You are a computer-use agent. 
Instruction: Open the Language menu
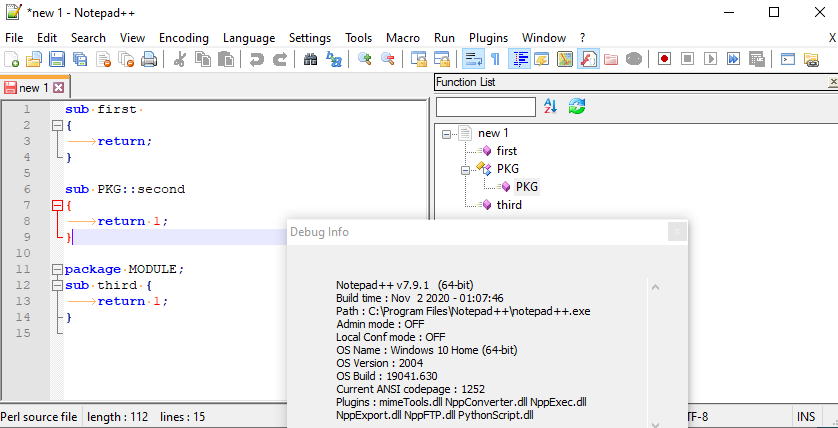(249, 38)
